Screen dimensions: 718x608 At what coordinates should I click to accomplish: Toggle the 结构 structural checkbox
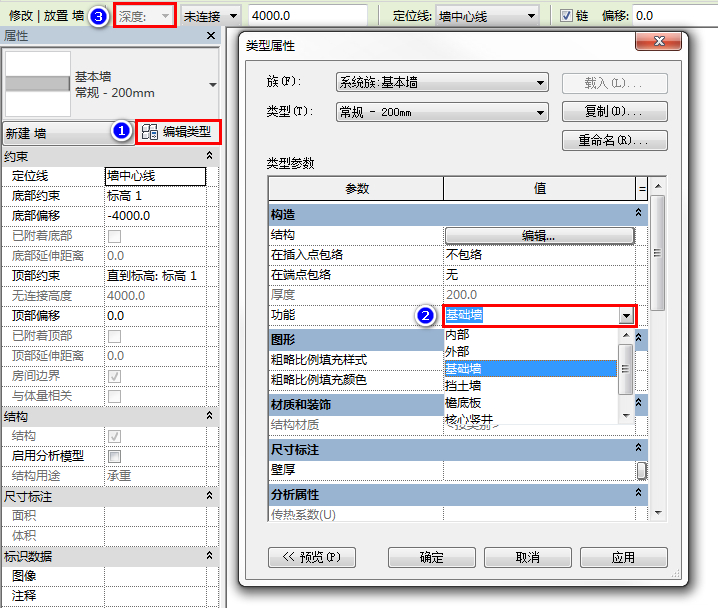click(114, 436)
